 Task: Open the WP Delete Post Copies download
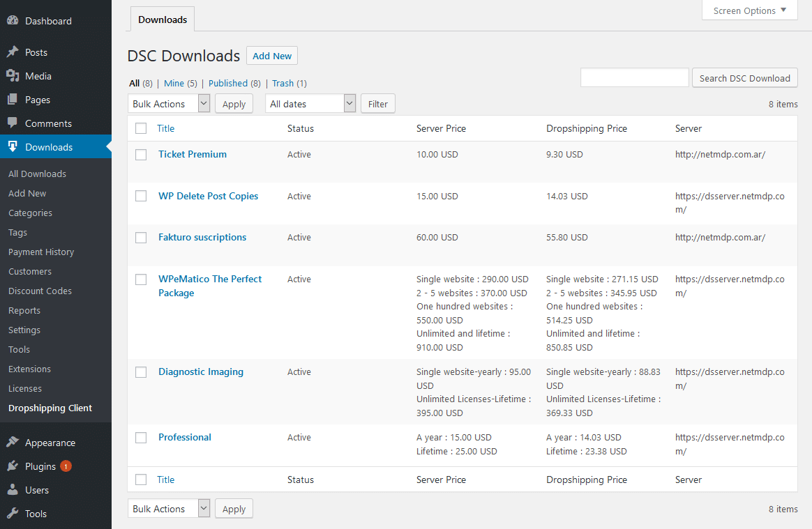pyautogui.click(x=208, y=196)
